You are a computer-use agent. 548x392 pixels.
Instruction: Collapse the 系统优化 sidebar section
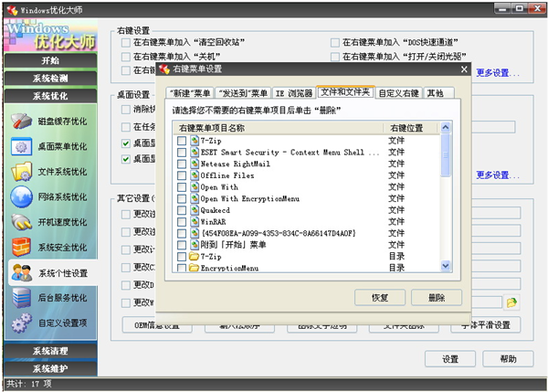pos(50,96)
